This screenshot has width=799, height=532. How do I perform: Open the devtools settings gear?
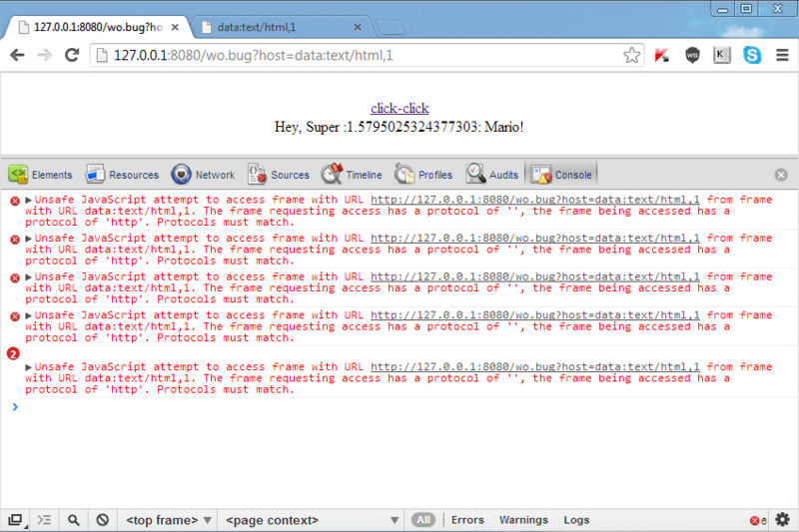tap(782, 520)
